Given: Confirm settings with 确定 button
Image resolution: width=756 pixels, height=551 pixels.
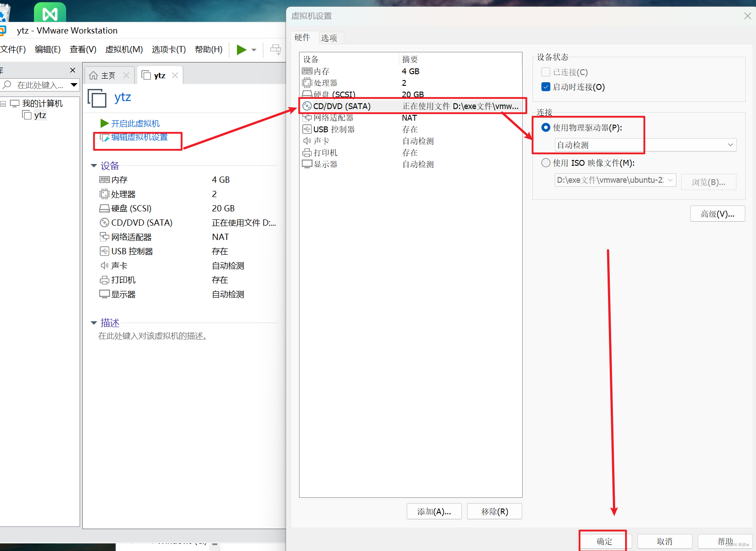Looking at the screenshot, I should (x=604, y=541).
